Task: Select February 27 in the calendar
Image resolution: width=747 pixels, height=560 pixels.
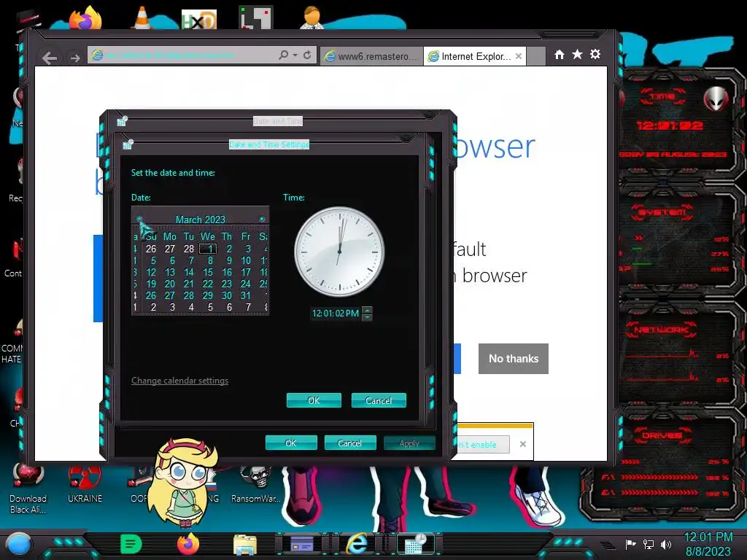Action: point(169,249)
